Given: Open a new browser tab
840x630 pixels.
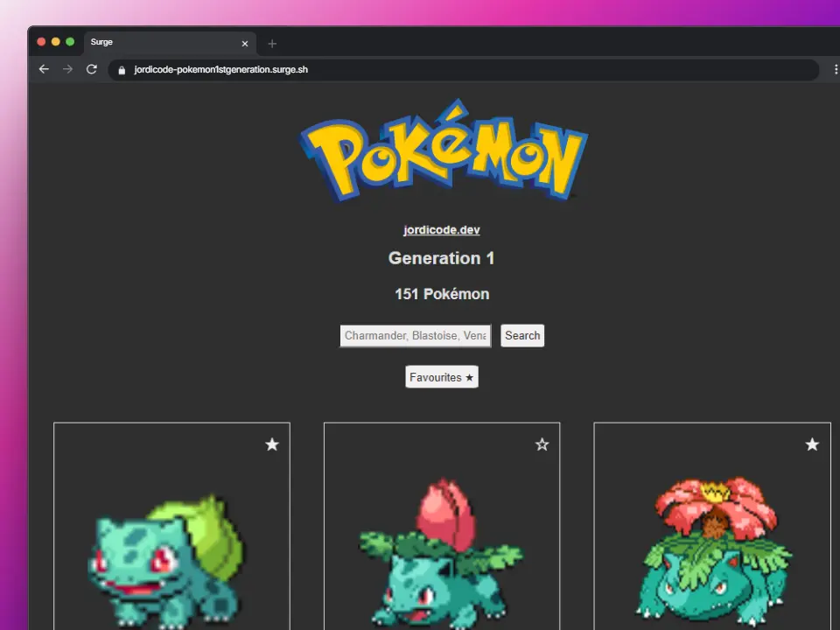Looking at the screenshot, I should tap(272, 43).
